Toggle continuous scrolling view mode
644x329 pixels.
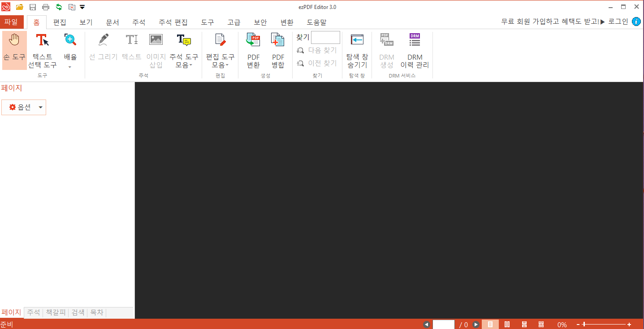click(x=524, y=325)
